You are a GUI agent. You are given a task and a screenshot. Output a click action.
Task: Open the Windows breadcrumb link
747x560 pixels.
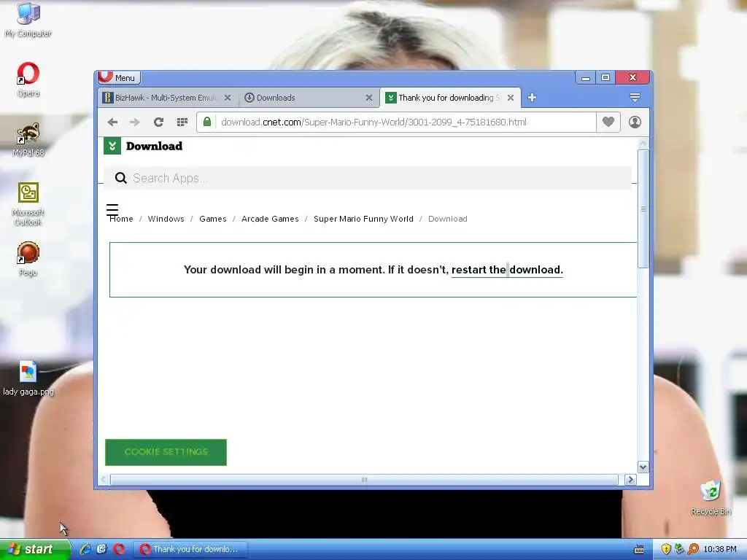point(166,219)
